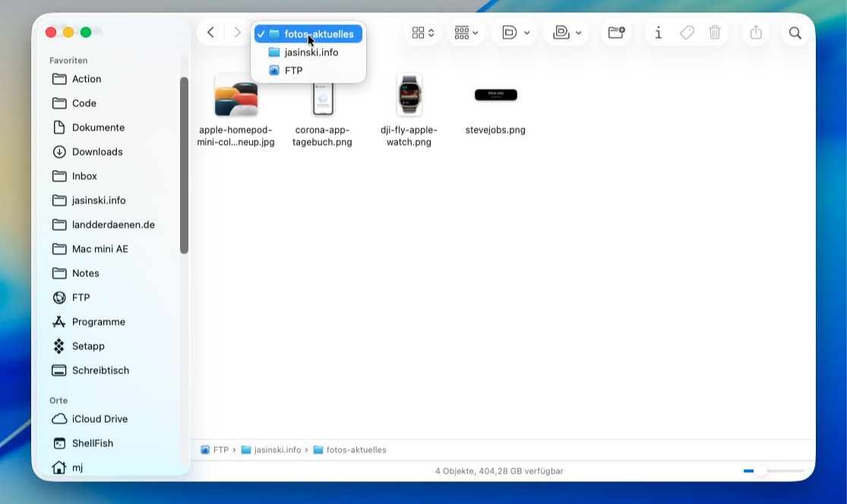This screenshot has width=847, height=504.
Task: Click the trash delete icon
Action: [715, 33]
